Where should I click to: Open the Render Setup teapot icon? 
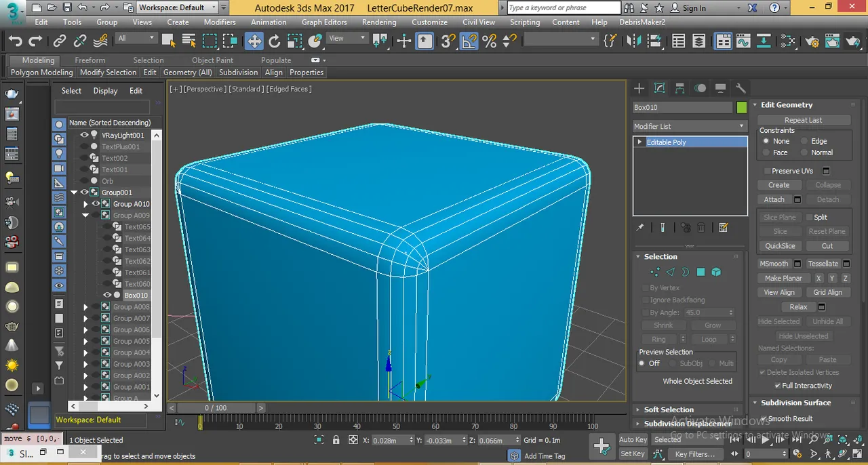point(812,41)
